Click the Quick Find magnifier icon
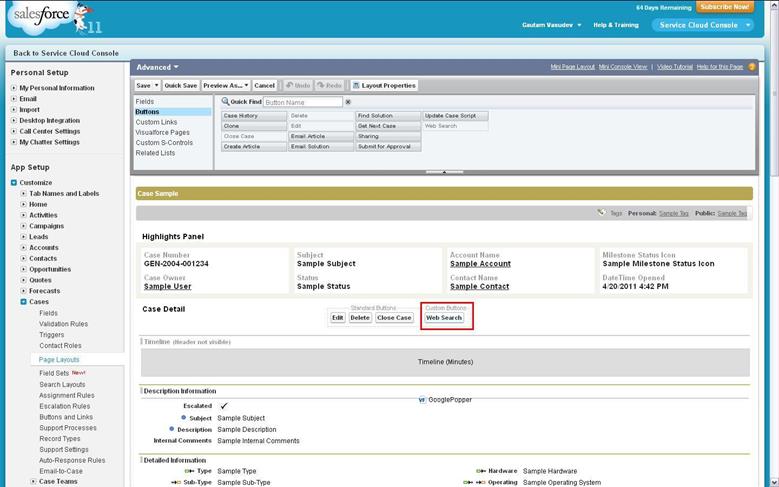This screenshot has width=779, height=487. (227, 102)
